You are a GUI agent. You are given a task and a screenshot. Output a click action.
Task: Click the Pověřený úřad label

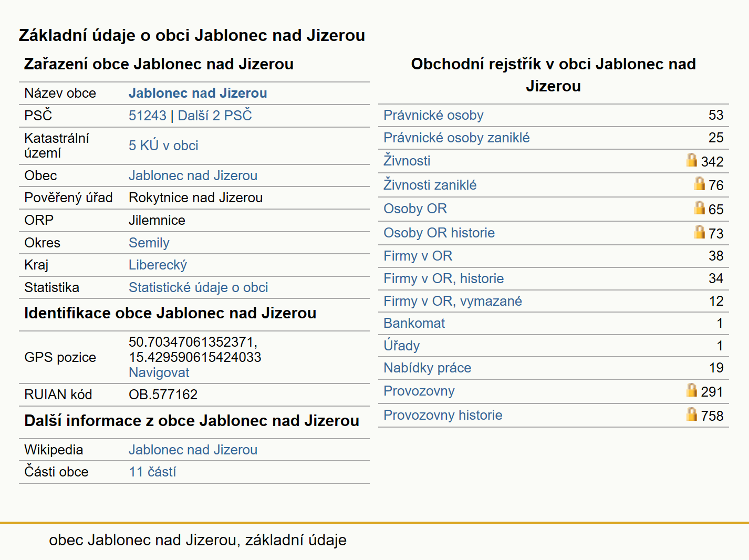click(x=69, y=198)
